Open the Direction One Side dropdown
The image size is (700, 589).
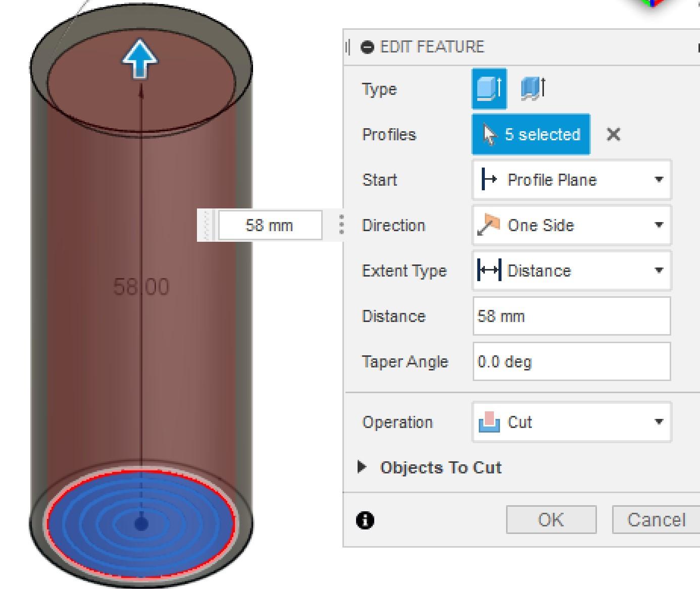tap(572, 225)
